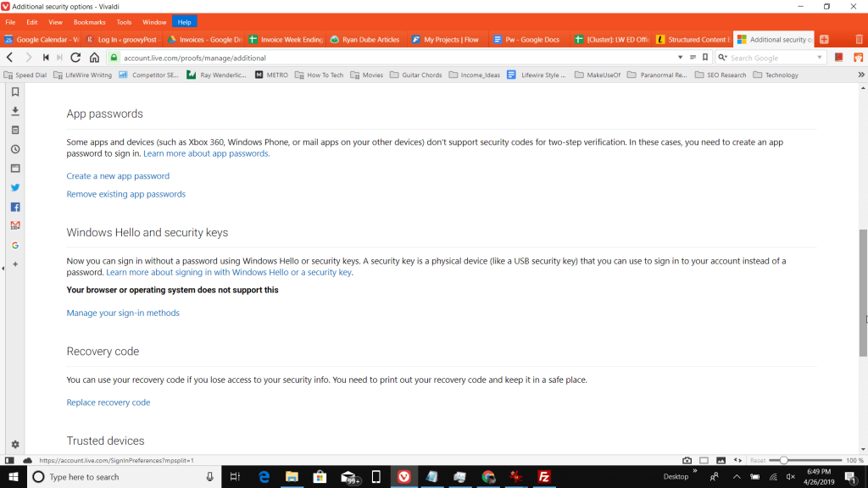Open search engine selector dropdown
This screenshot has width=868, height=488.
722,58
